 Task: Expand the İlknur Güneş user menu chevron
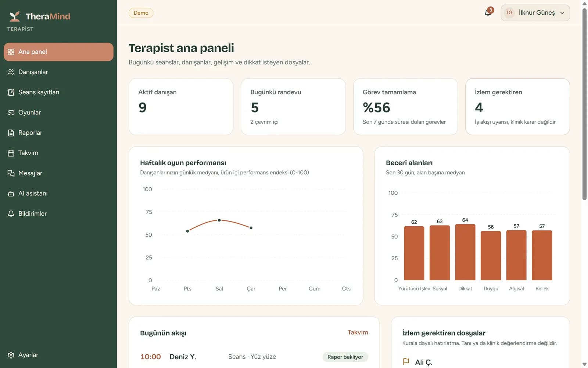[562, 13]
